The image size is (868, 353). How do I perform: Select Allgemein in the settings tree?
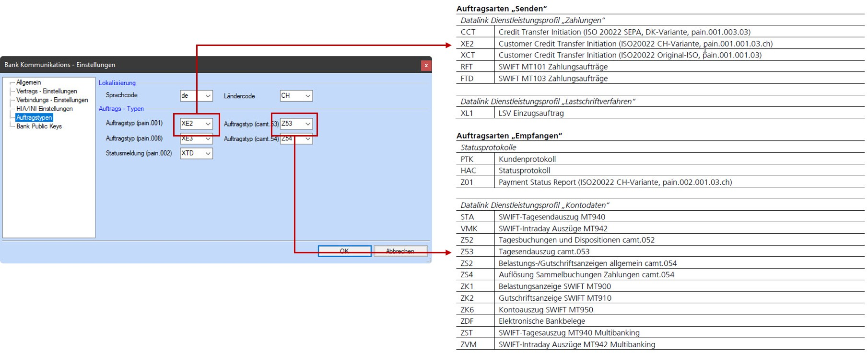pyautogui.click(x=28, y=82)
